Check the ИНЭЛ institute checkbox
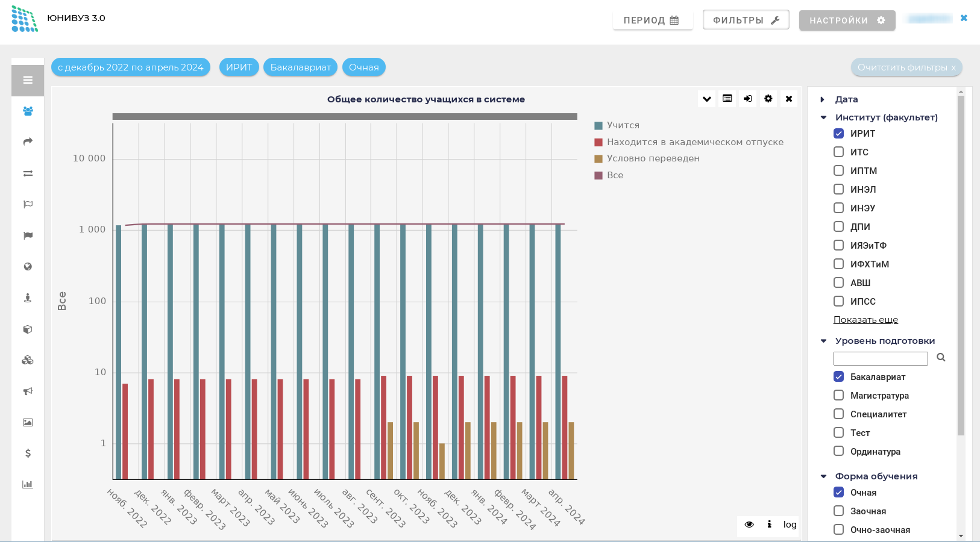Screen dimensions: 980x542 tap(838, 190)
